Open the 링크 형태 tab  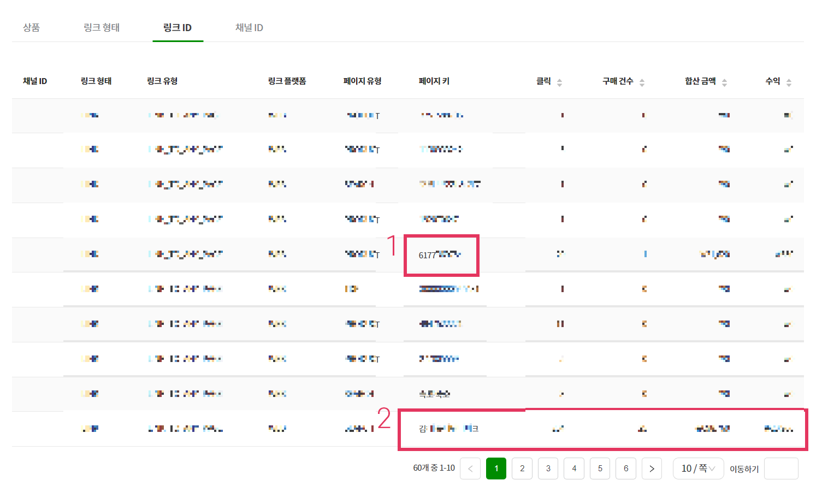click(x=102, y=27)
